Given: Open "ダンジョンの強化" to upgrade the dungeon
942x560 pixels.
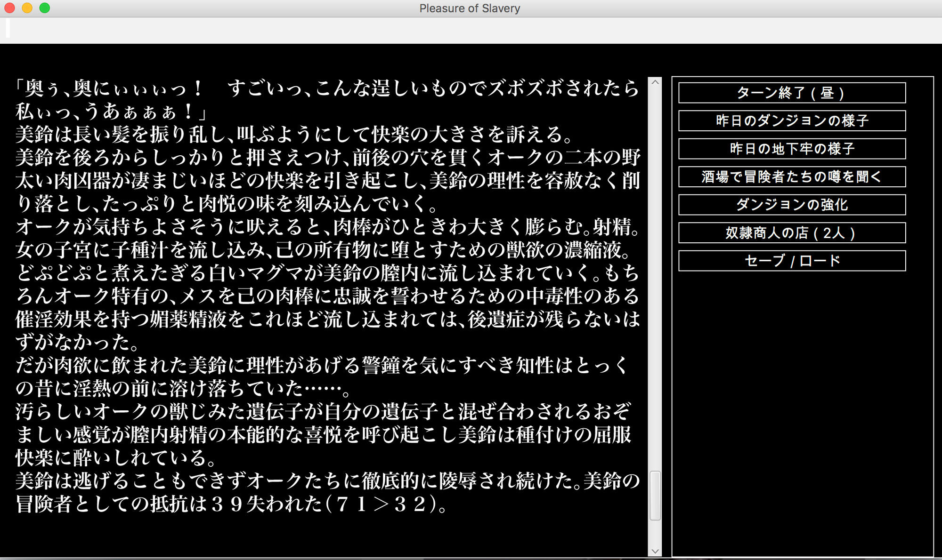Looking at the screenshot, I should (791, 204).
